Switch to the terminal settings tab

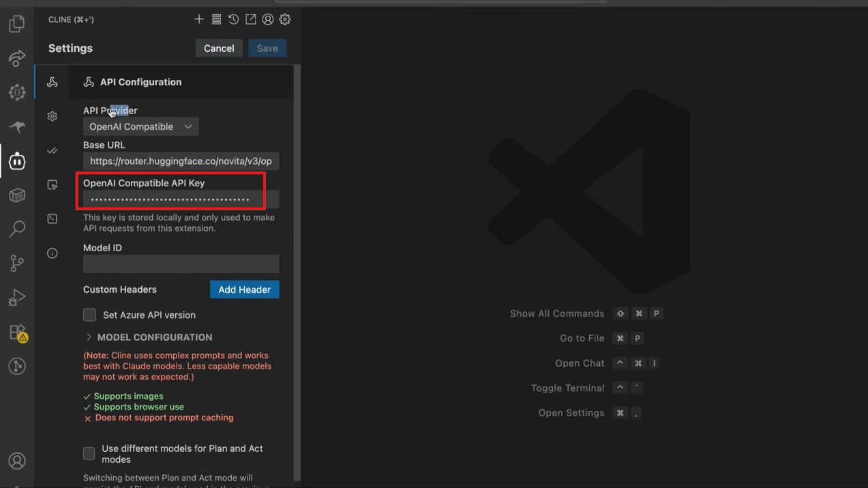53,218
